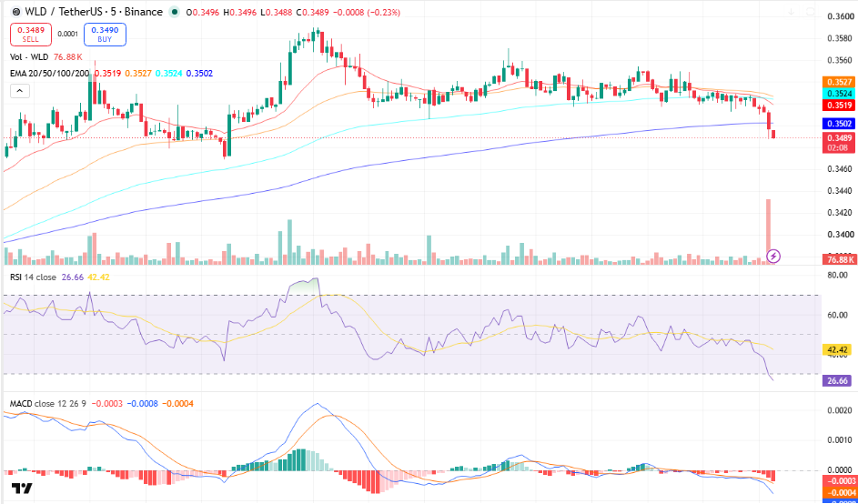Click the MACD line value −0.0008 in legend
Viewport: 858px width, 504px height.
[142, 404]
